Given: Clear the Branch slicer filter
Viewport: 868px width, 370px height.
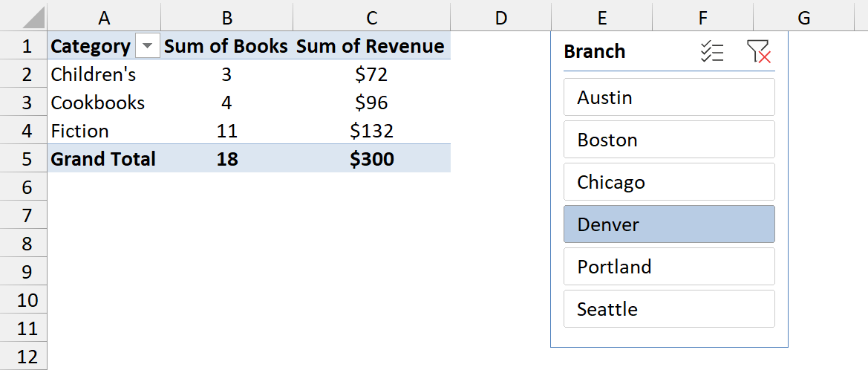Looking at the screenshot, I should 758,51.
